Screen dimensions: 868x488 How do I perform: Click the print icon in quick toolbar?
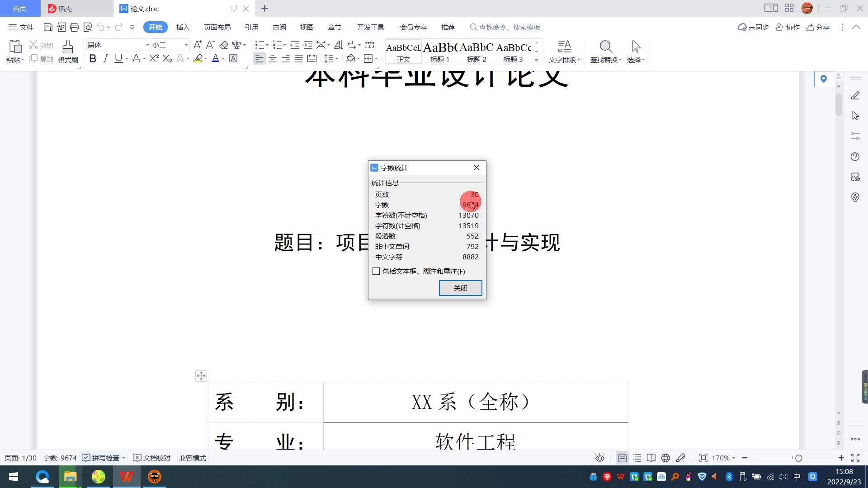pos(75,28)
